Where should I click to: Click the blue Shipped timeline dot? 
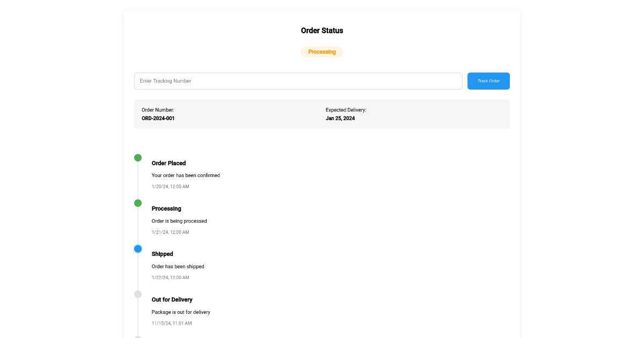[138, 249]
